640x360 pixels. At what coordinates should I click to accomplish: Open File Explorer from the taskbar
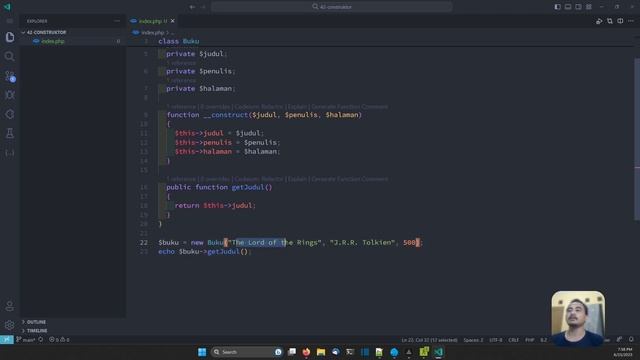pos(321,352)
